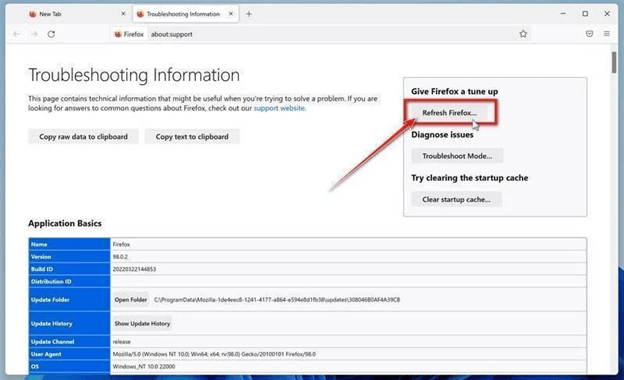Open a new tab with plus icon
Screen dimensions: 624x380
coord(249,14)
